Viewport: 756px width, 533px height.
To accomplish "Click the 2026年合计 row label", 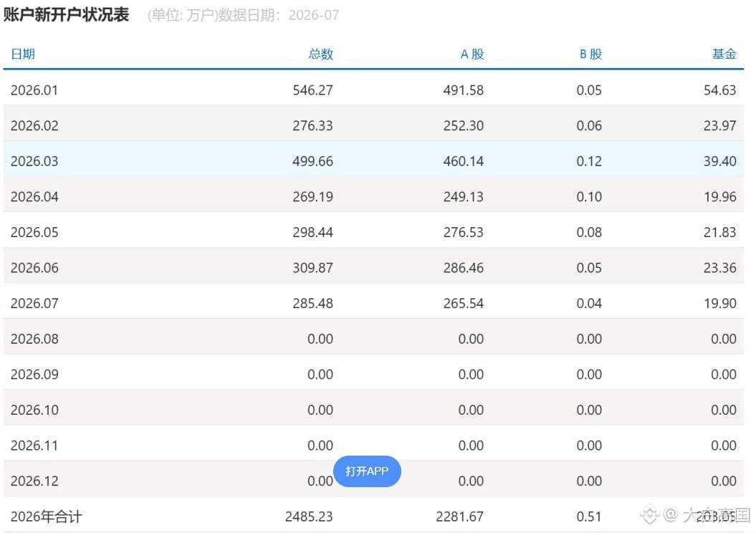I will click(47, 517).
